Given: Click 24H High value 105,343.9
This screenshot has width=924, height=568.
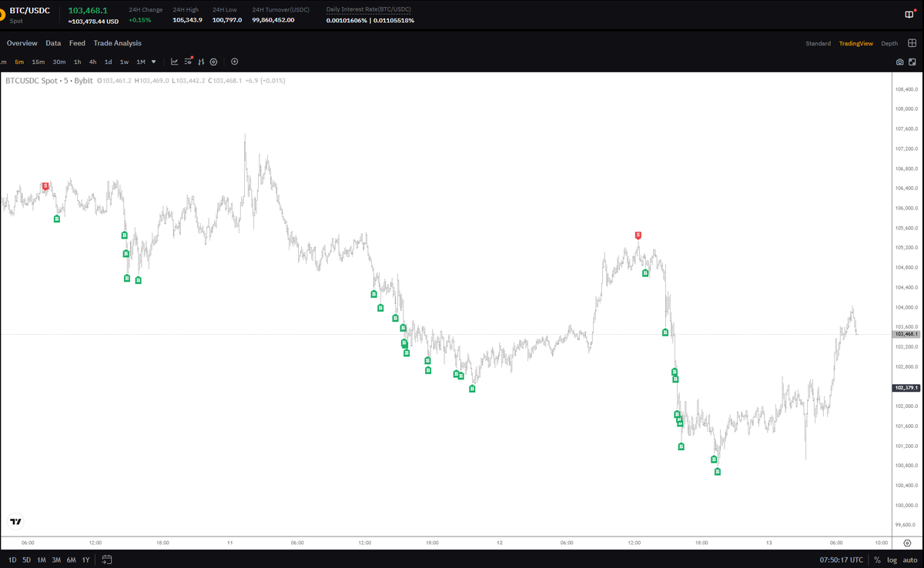Looking at the screenshot, I should tap(187, 20).
